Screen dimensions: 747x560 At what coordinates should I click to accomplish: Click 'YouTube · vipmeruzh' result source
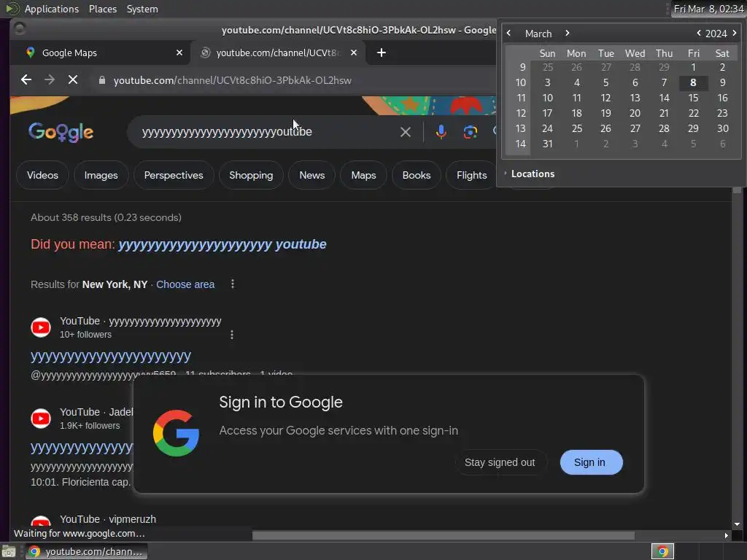(108, 519)
